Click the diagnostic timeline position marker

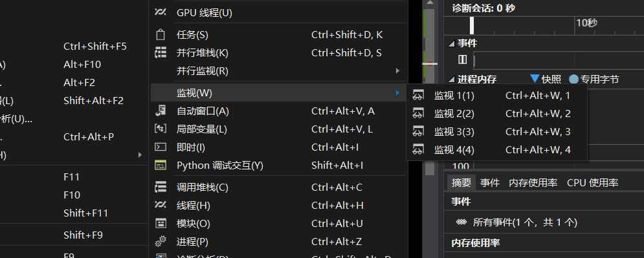[472, 25]
